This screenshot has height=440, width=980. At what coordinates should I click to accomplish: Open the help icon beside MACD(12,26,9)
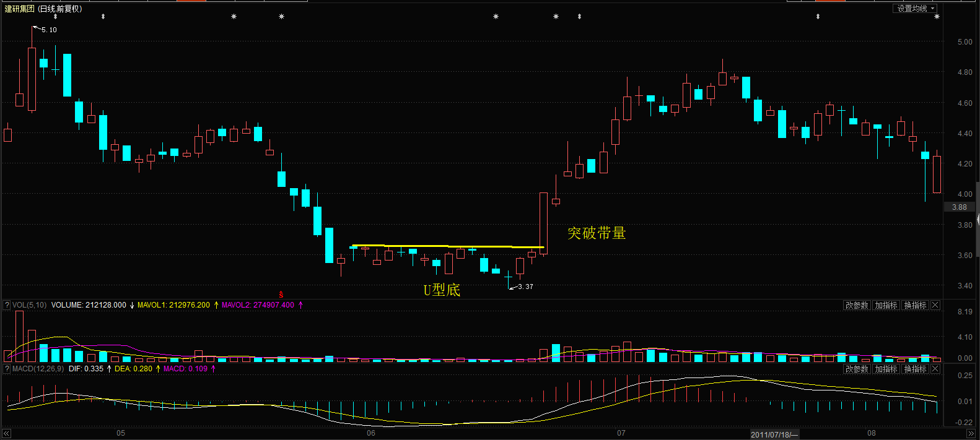7,369
